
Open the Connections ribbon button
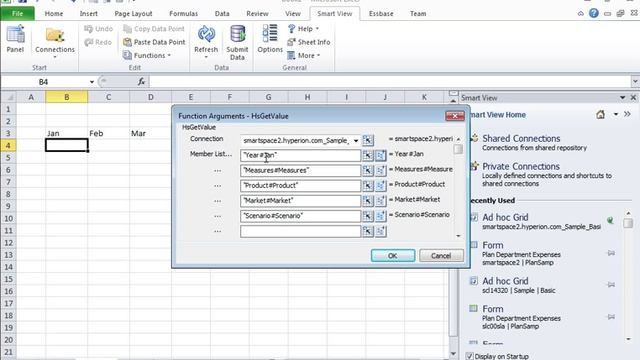click(55, 41)
